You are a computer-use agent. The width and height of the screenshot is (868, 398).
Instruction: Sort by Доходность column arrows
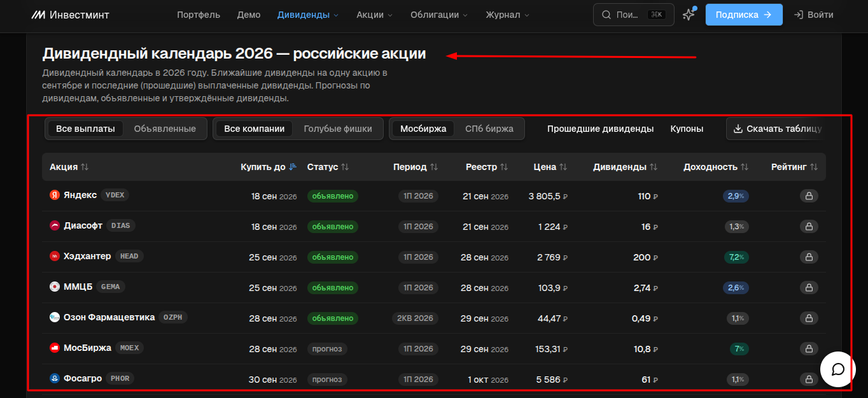point(745,167)
